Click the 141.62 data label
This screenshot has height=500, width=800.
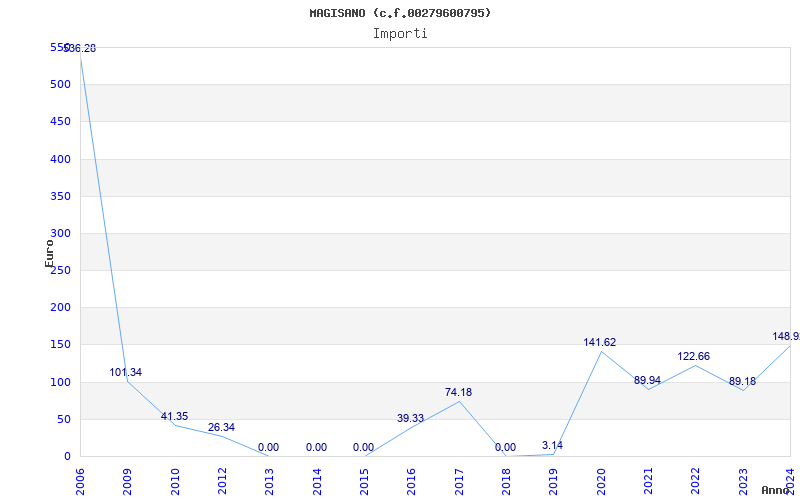coord(599,342)
